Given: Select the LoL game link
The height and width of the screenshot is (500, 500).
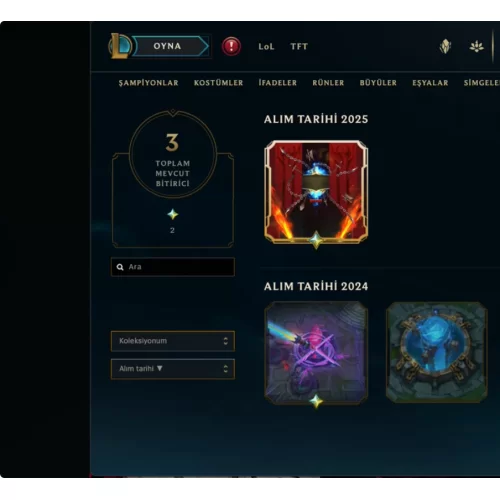Looking at the screenshot, I should 266,46.
